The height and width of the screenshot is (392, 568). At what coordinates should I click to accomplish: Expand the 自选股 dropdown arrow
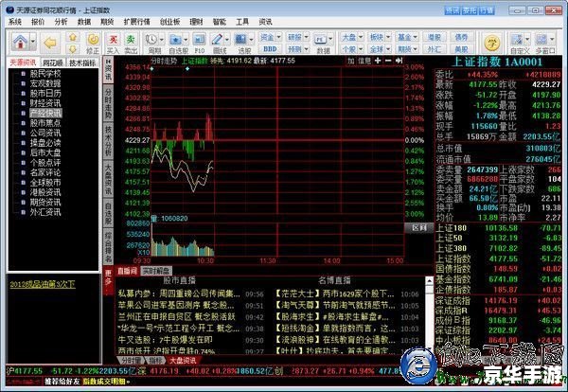[x=186, y=40]
